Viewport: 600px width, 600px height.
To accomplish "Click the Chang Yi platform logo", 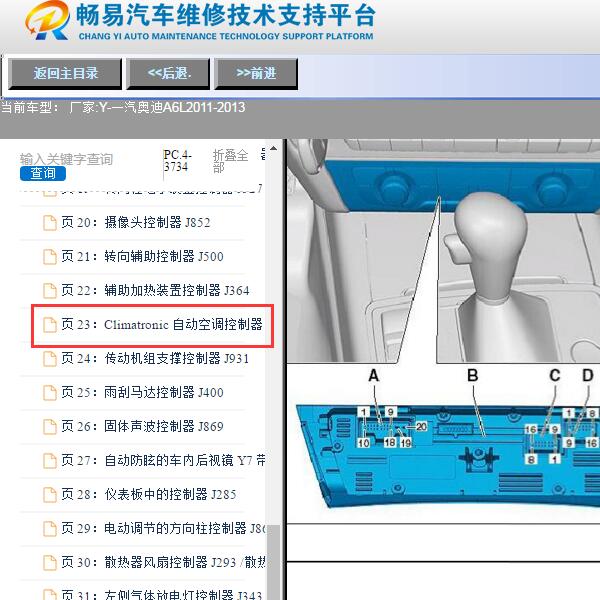I will click(x=47, y=21).
